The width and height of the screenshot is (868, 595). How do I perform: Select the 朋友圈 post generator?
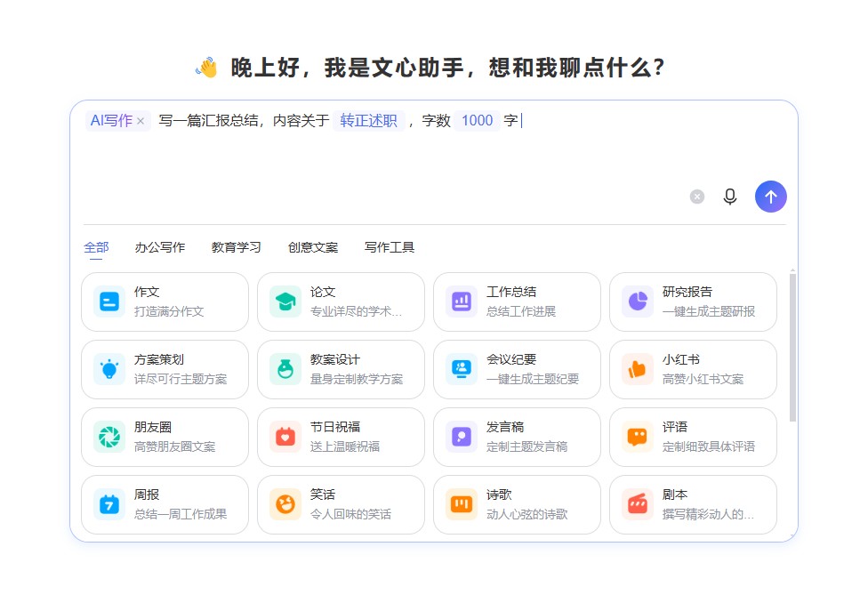point(165,437)
